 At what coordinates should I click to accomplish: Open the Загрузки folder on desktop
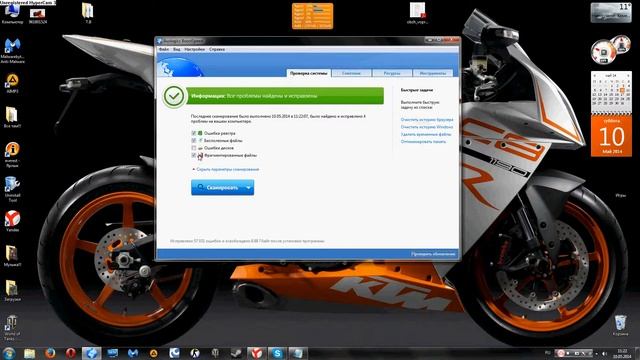(x=12, y=291)
